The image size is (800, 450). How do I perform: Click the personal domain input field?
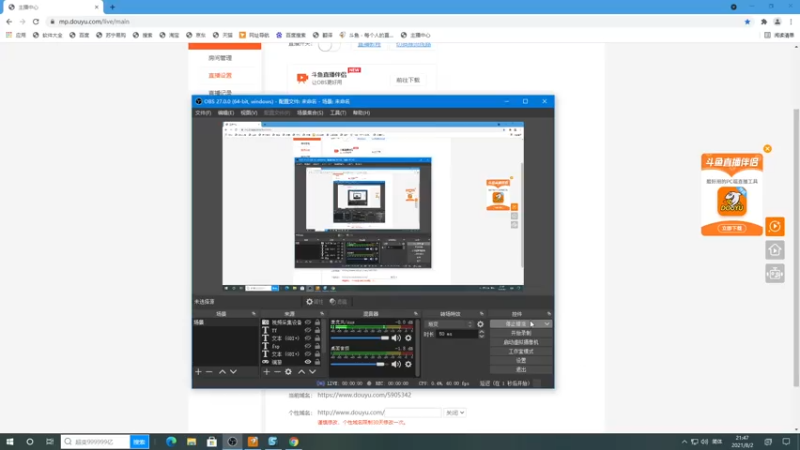(x=412, y=412)
